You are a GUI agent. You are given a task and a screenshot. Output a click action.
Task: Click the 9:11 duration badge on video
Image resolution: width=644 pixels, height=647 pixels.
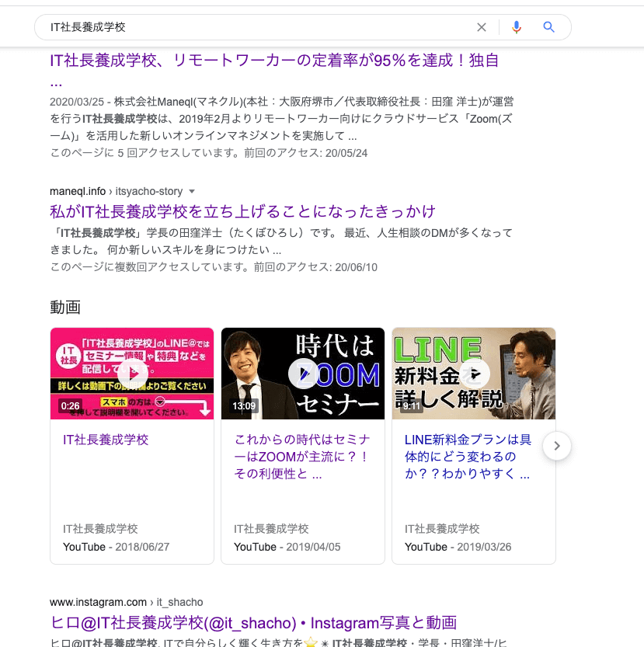tap(412, 405)
